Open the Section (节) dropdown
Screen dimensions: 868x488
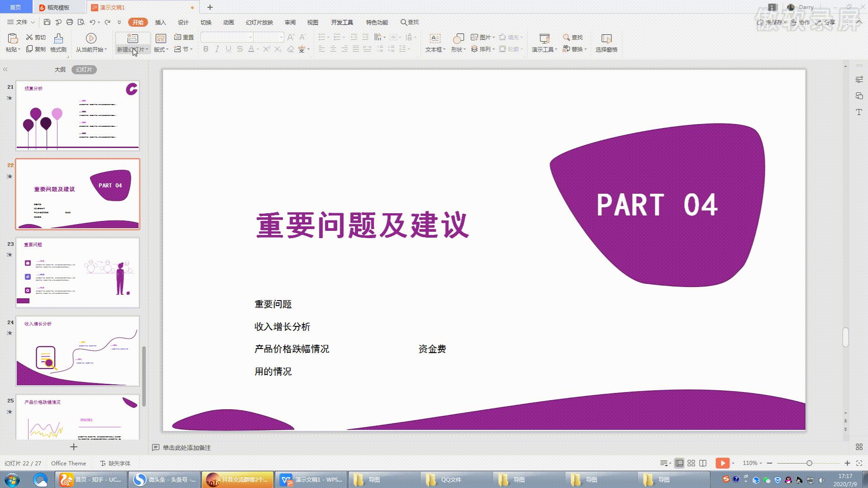coord(183,49)
